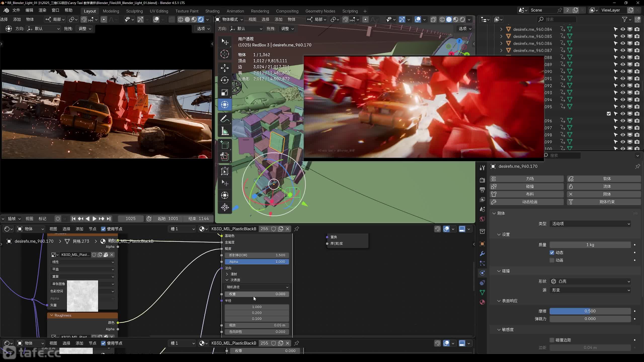
Task: Click the 摩擦 friction slider
Action: [590, 311]
